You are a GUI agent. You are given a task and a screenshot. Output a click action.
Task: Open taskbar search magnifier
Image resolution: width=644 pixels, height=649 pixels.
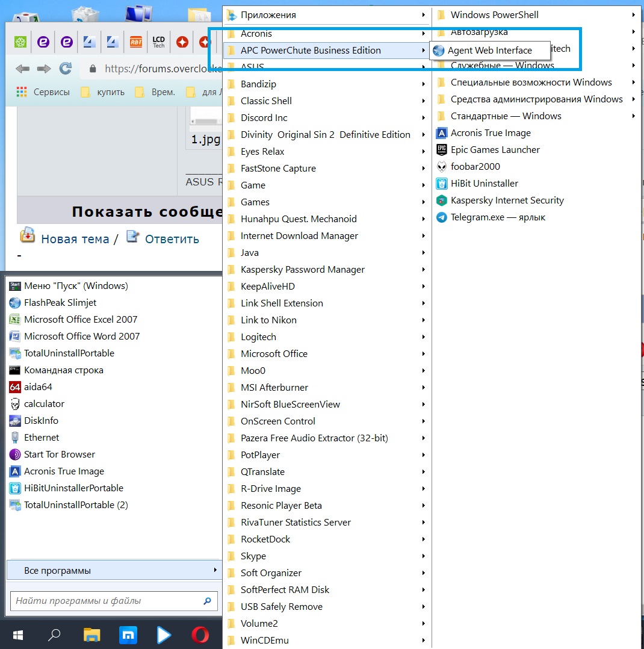pos(54,635)
